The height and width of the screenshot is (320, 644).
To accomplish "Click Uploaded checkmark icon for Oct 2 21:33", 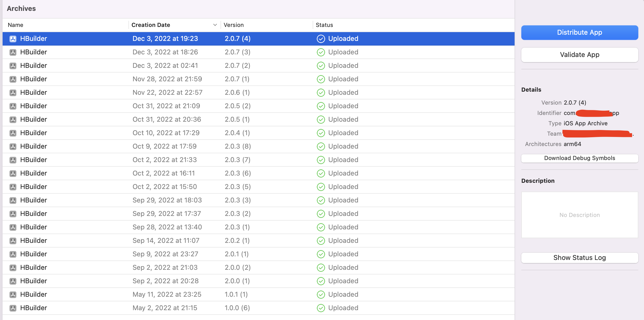I will coord(321,160).
